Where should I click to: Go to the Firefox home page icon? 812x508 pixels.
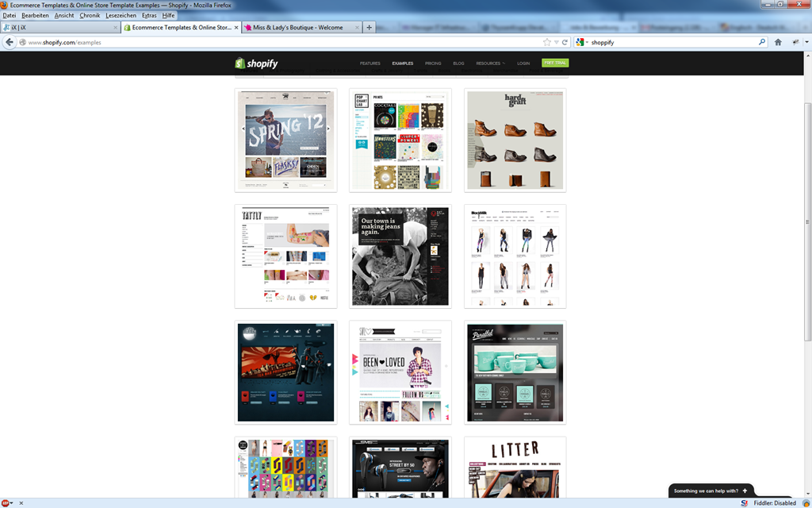778,43
